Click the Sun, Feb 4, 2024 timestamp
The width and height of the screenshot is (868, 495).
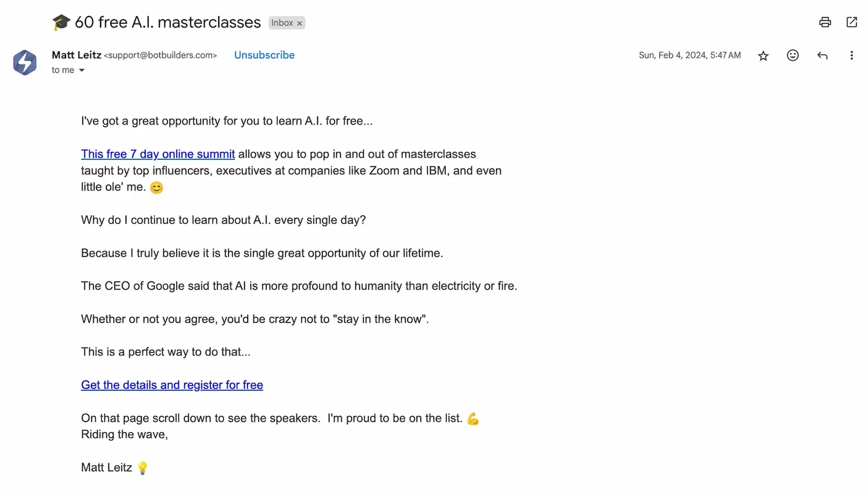tap(689, 55)
